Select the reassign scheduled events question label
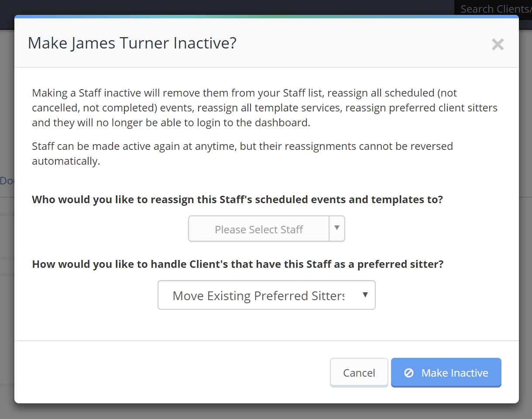The height and width of the screenshot is (419, 532). [237, 200]
